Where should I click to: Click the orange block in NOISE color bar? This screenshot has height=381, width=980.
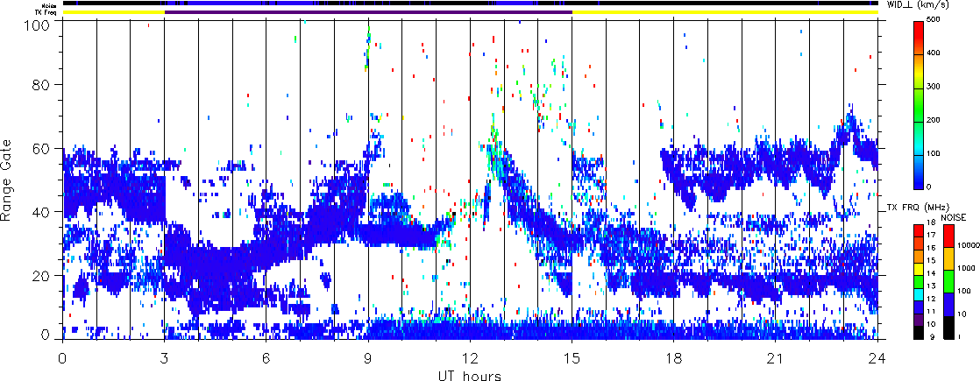(x=948, y=258)
